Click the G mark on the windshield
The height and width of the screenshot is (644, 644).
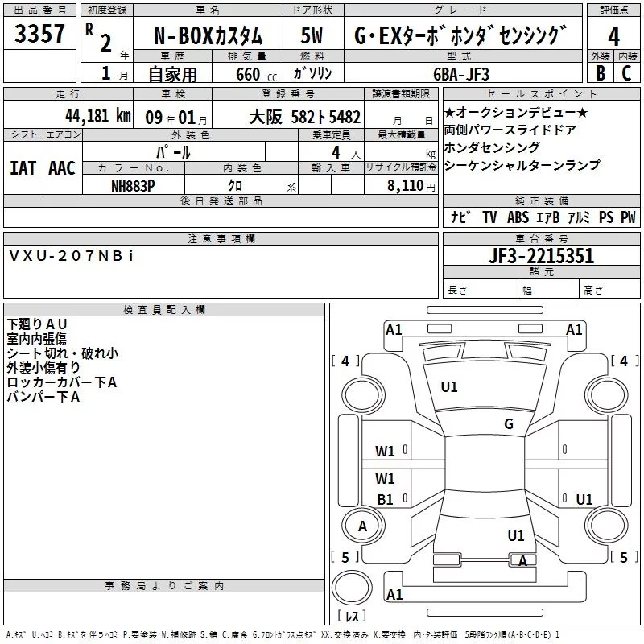[x=509, y=424]
